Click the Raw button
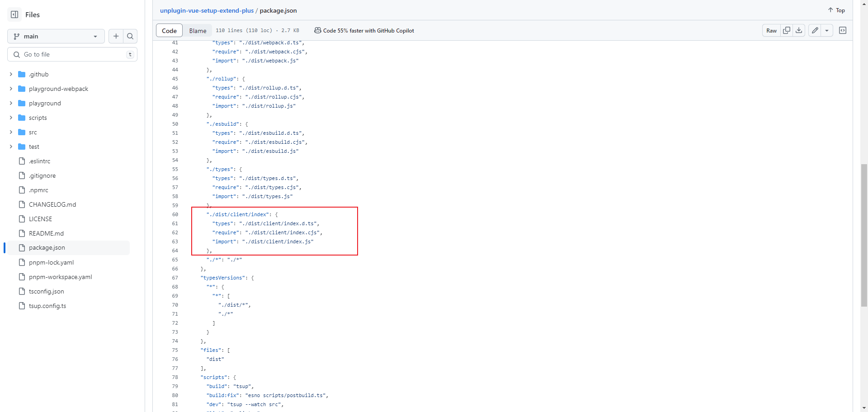 (771, 30)
